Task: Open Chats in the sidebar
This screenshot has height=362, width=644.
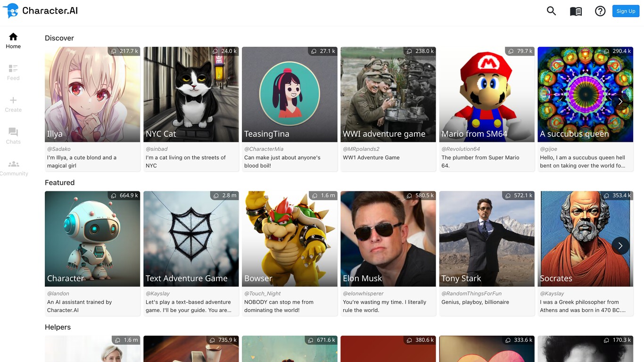Action: pyautogui.click(x=13, y=136)
